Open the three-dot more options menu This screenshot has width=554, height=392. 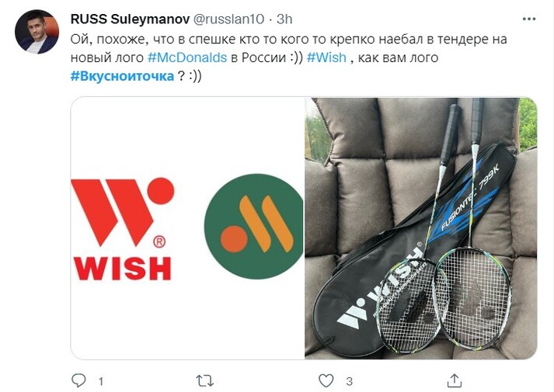click(x=528, y=19)
